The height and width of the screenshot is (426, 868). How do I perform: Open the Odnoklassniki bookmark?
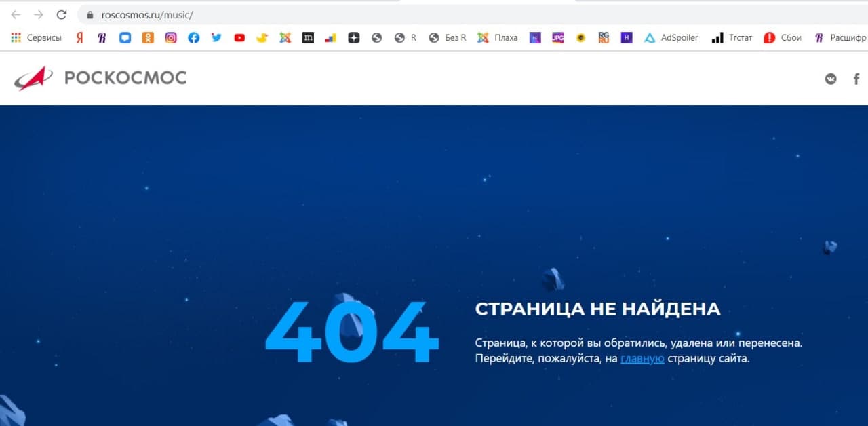148,38
